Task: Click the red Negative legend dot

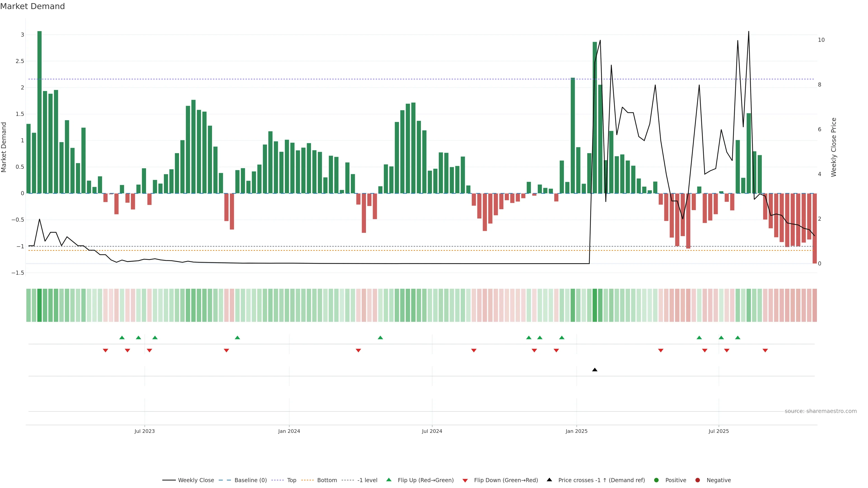Action: (698, 480)
